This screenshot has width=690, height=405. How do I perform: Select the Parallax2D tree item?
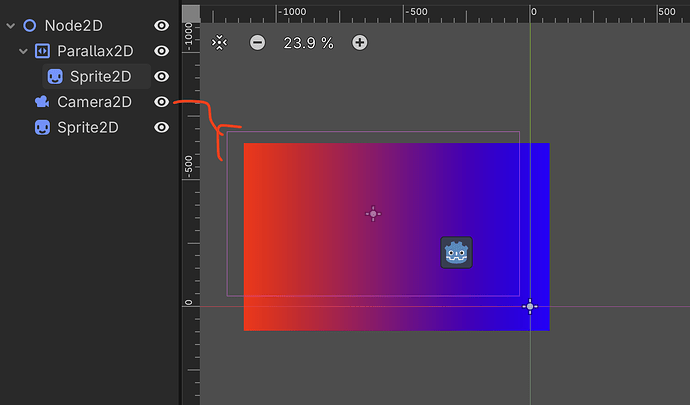pos(95,51)
